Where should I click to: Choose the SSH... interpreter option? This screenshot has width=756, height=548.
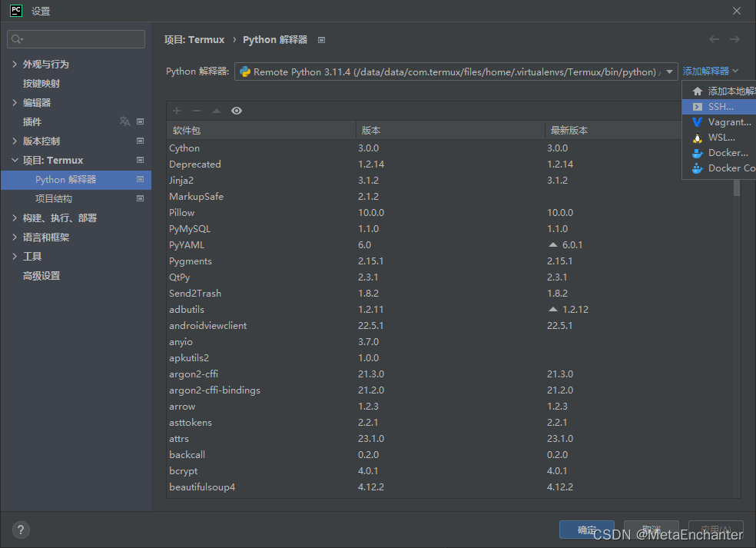[719, 107]
